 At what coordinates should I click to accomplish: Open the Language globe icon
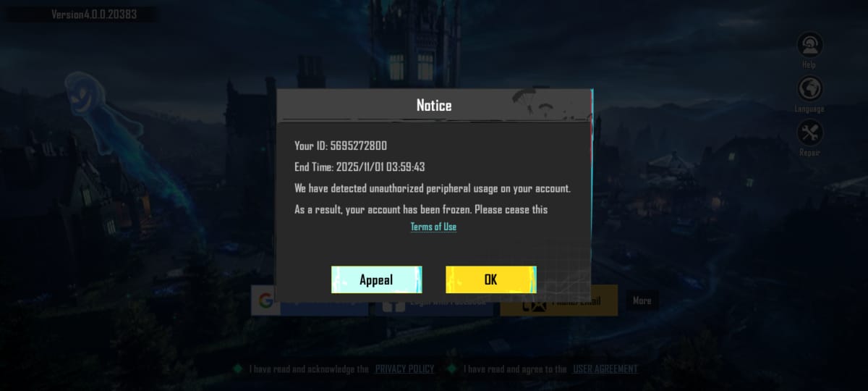(809, 89)
